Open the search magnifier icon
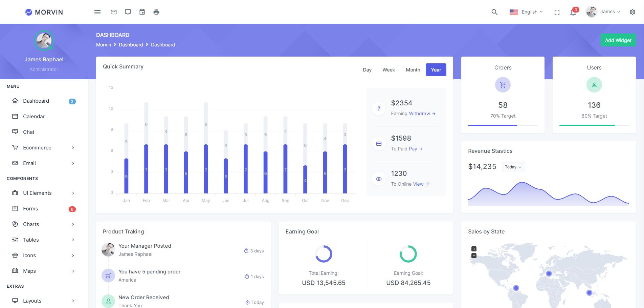The image size is (644, 308). [494, 12]
